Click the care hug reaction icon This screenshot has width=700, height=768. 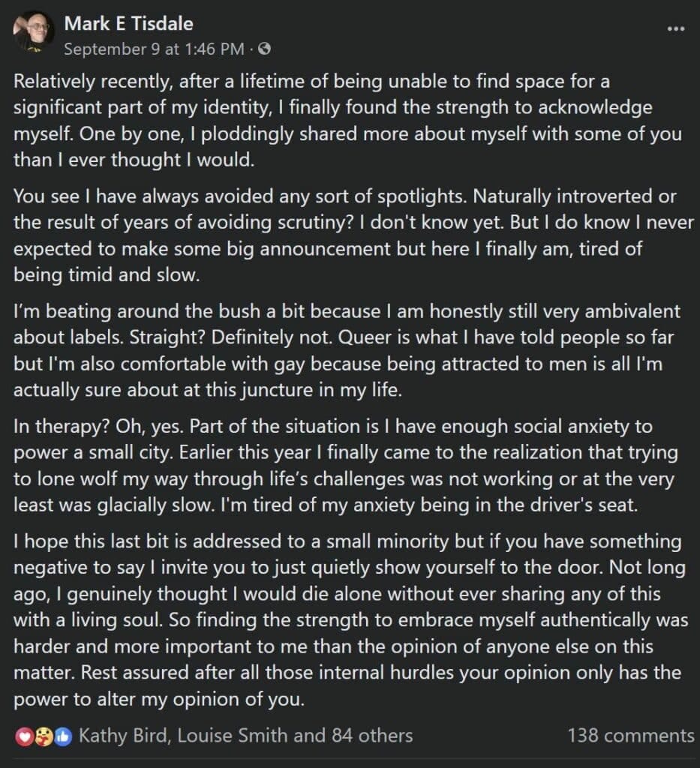point(44,736)
